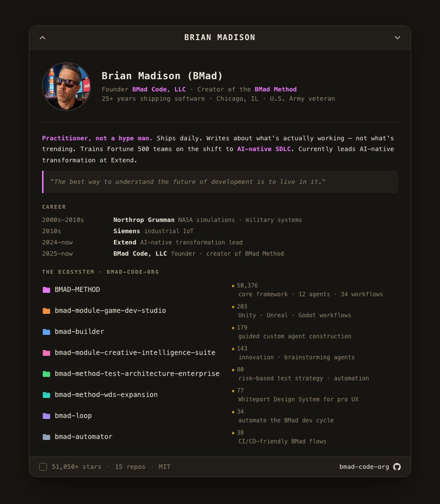This screenshot has width=440, height=504.
Task: Click 'CI/CD-friendly BMad flows' text
Action: coord(282,441)
